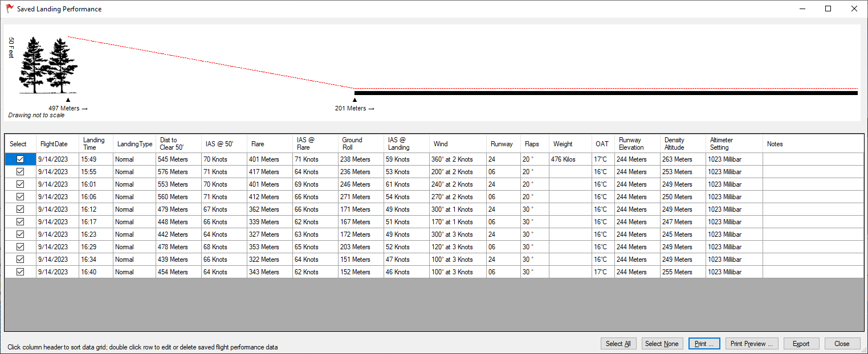
Task: Click the '439 Meters' distance cell
Action: [178, 260]
